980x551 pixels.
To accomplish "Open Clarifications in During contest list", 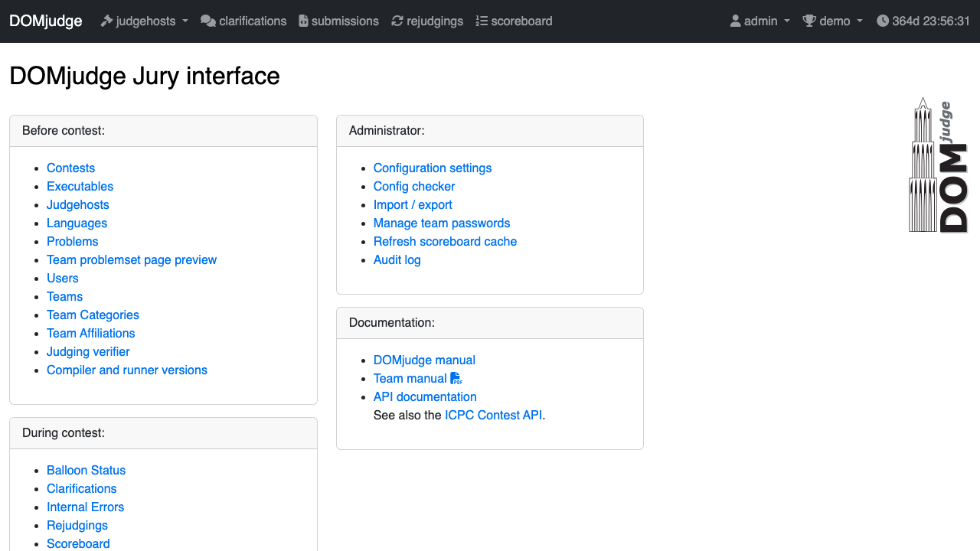I will (82, 489).
